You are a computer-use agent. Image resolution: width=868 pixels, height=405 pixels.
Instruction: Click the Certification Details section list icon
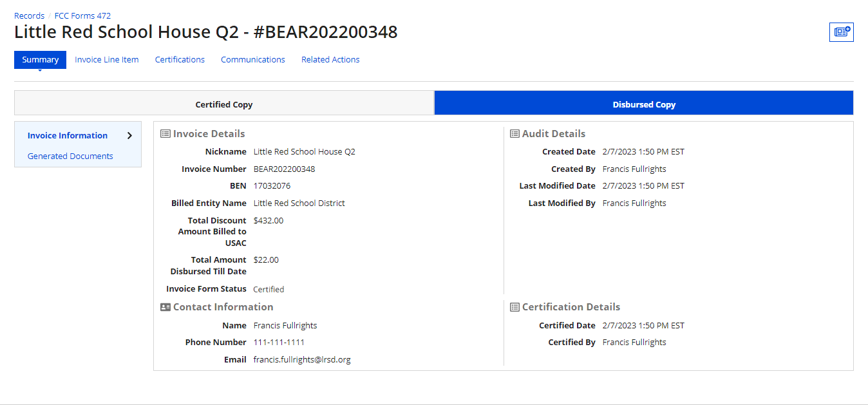coord(514,307)
